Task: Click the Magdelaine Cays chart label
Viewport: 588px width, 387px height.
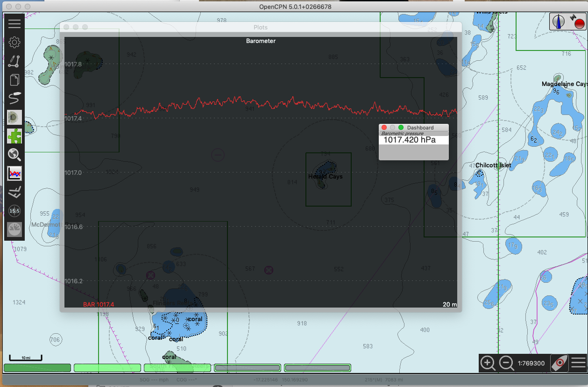Action: coord(565,84)
